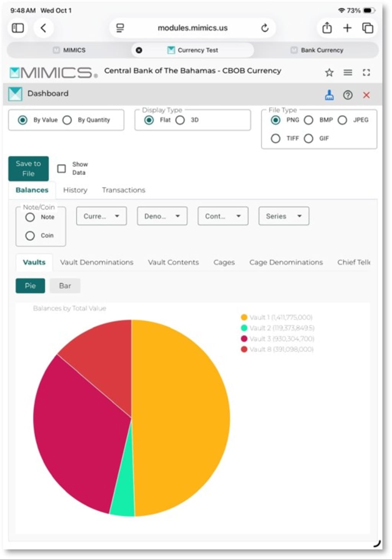Select PNG file type
The image size is (392, 559).
tap(275, 120)
